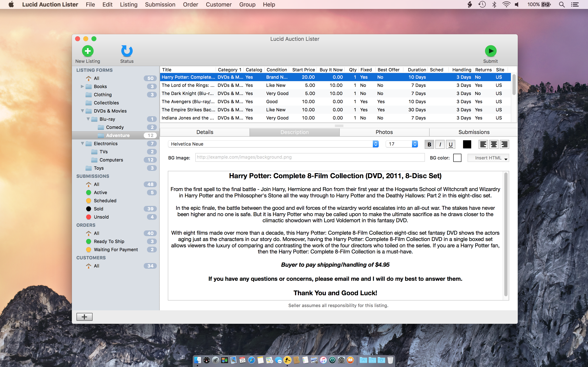Image resolution: width=588 pixels, height=367 pixels.
Task: Click the black text color swatch
Action: pos(467,144)
